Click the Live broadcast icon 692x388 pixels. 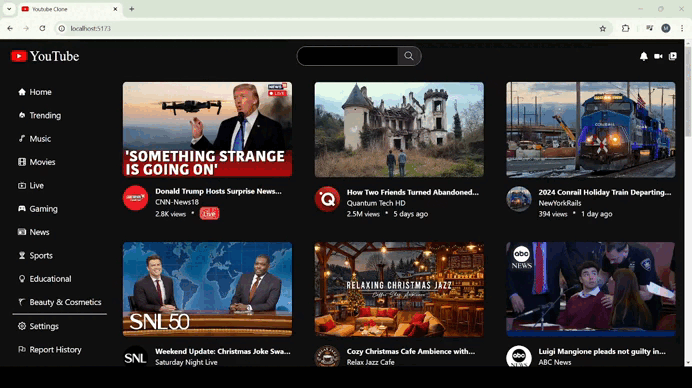[22, 185]
